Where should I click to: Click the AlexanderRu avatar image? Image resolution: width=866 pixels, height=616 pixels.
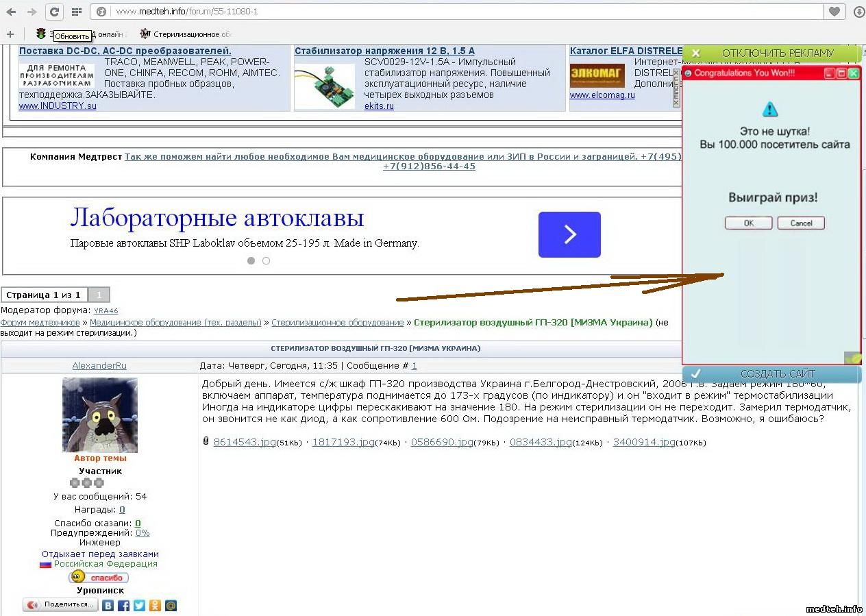(x=100, y=415)
